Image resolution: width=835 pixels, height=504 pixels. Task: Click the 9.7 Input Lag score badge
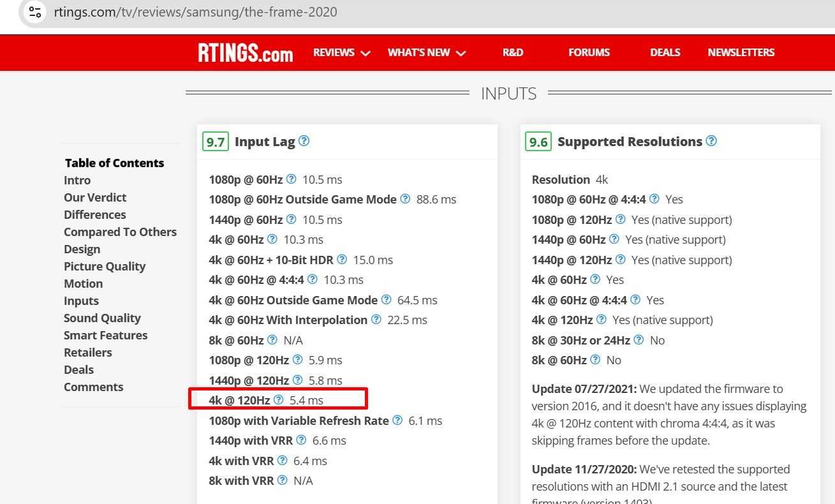coord(216,142)
